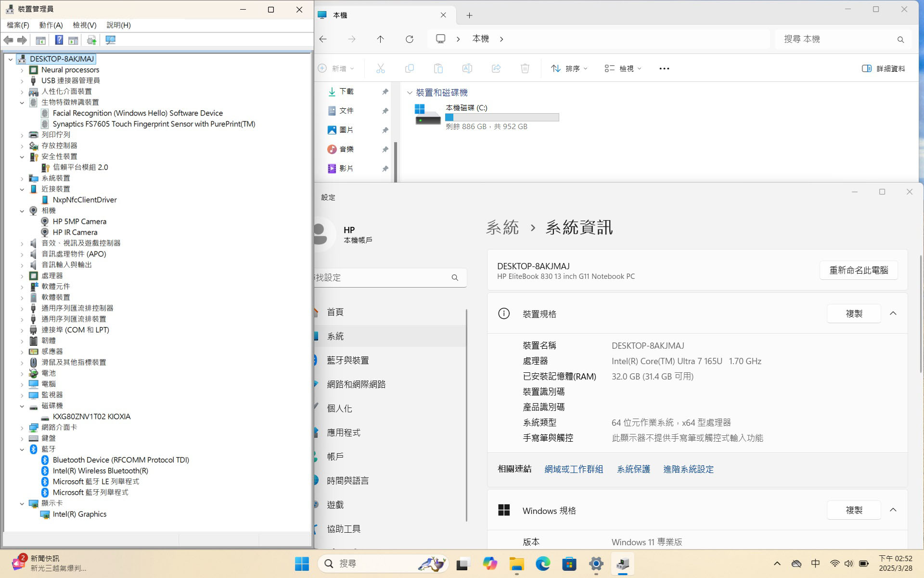This screenshot has height=578, width=924.
Task: Toggle 詳細資料 pane in File Explorer
Action: pyautogui.click(x=884, y=68)
